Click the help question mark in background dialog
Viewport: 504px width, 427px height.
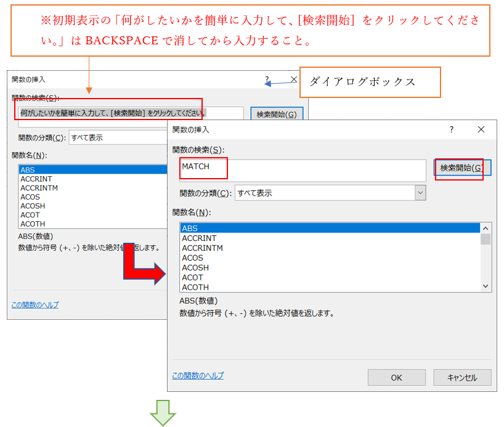(267, 79)
